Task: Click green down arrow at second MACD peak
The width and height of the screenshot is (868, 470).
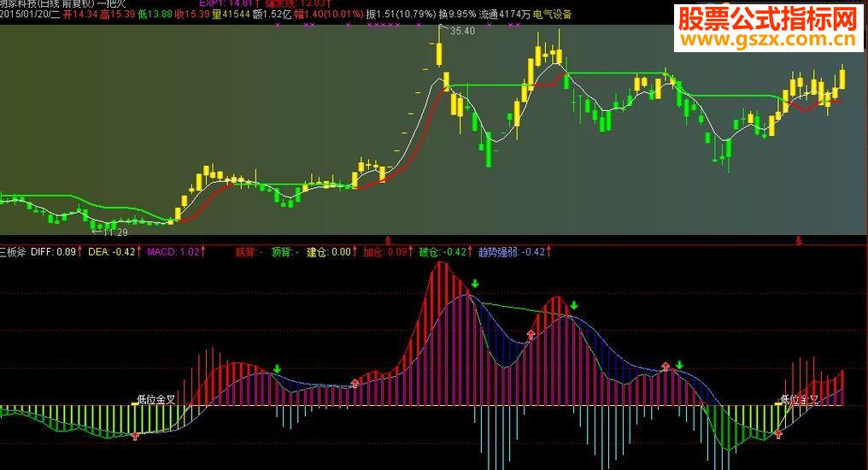Action: (x=574, y=305)
